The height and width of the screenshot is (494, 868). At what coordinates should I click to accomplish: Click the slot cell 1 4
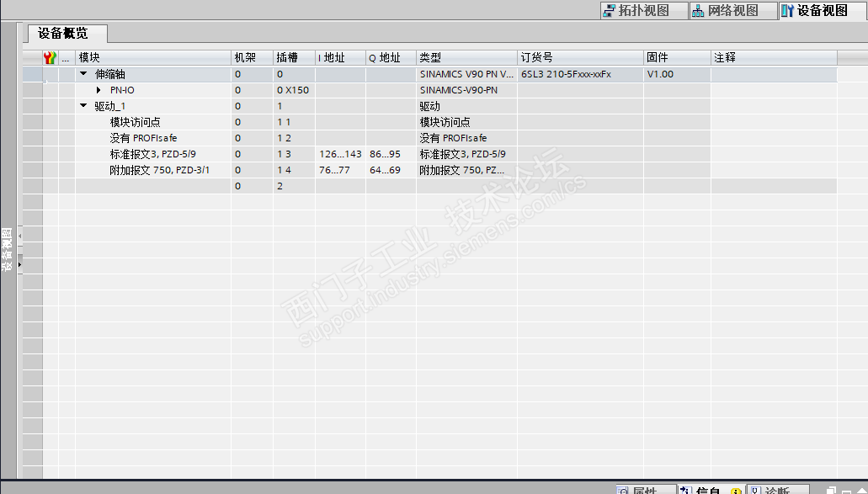point(294,170)
